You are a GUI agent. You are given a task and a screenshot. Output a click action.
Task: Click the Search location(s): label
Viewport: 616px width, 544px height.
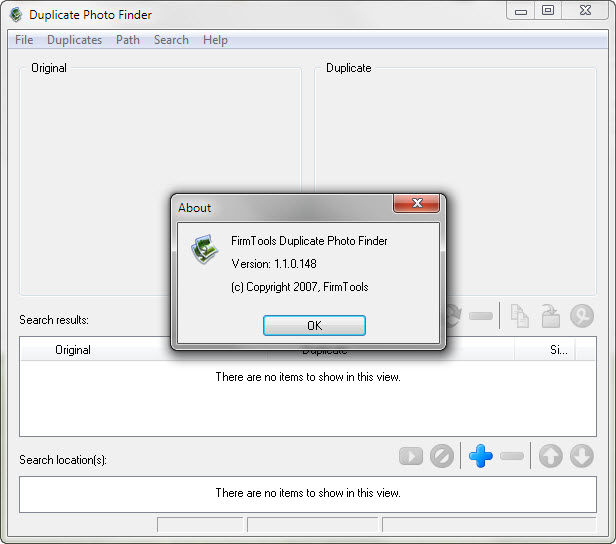63,460
